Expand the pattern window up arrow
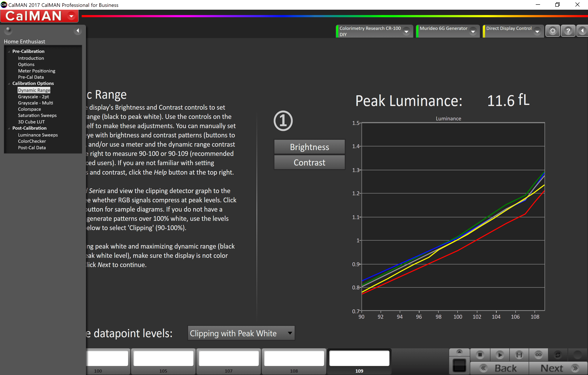The image size is (588, 375). 459,352
